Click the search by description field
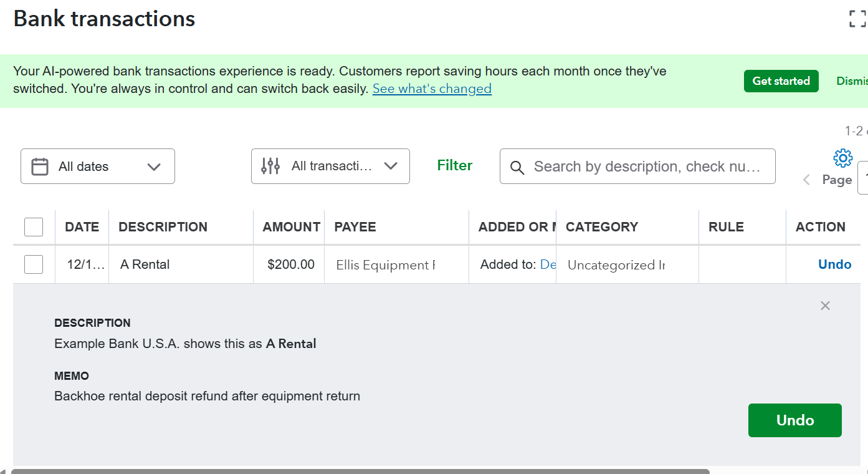Screen dimensions: 868x474 point(648,167)
